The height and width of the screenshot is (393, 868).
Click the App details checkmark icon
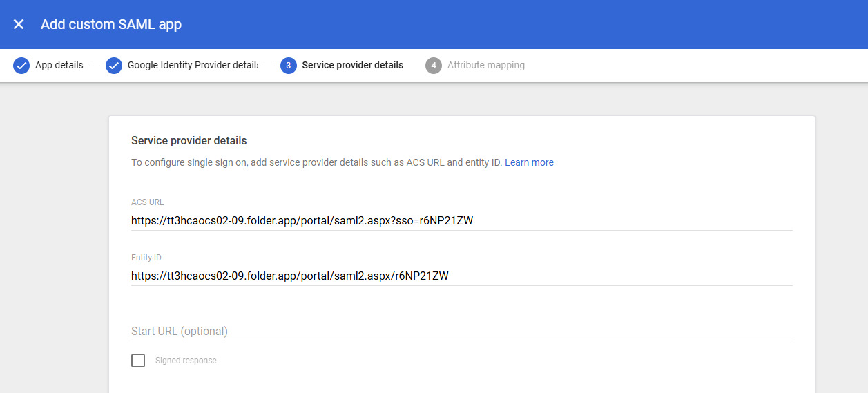[x=21, y=66]
